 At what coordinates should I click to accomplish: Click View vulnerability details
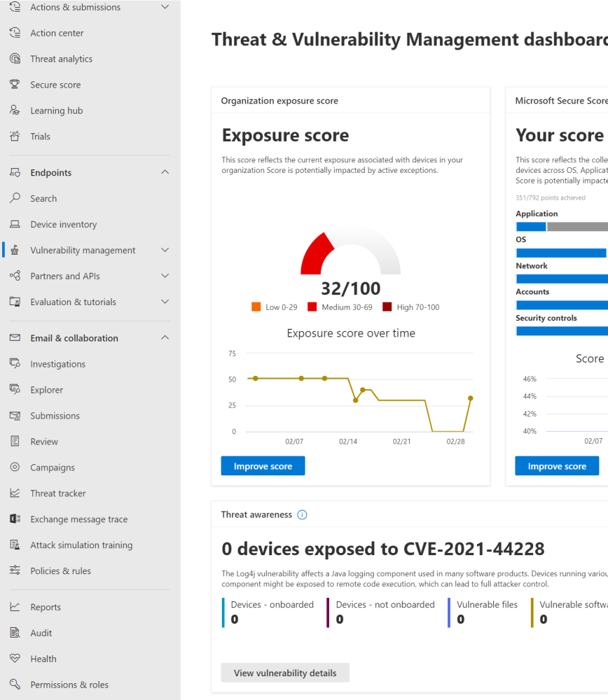point(284,672)
